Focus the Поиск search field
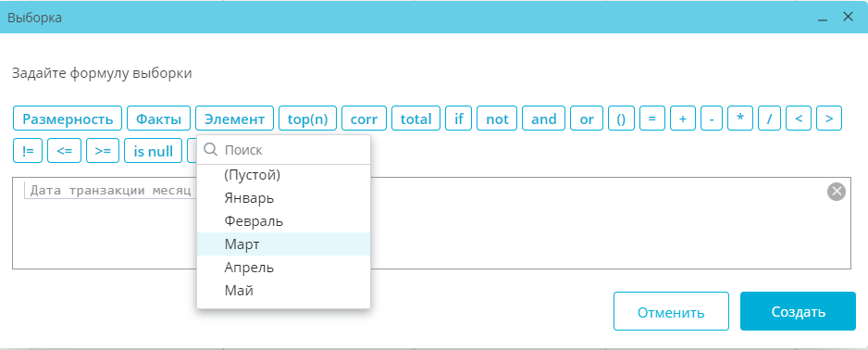 (x=293, y=149)
